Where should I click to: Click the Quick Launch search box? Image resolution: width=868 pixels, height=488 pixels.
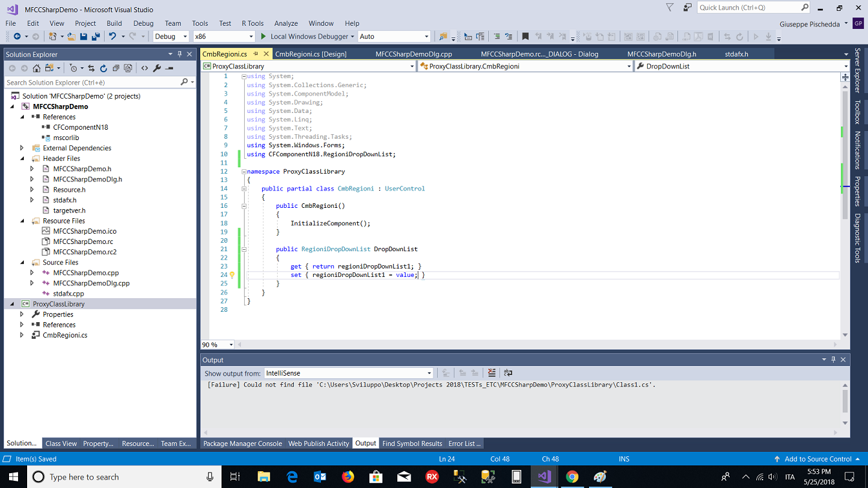pyautogui.click(x=754, y=8)
